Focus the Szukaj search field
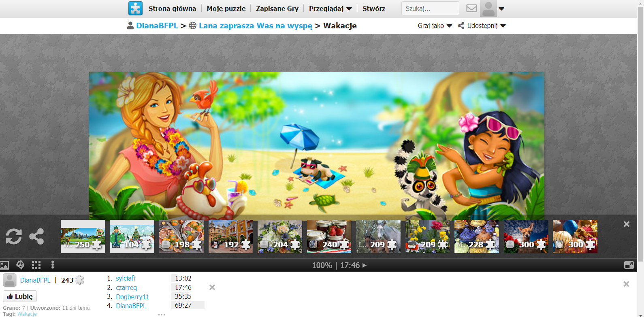This screenshot has height=317, width=644. click(430, 9)
